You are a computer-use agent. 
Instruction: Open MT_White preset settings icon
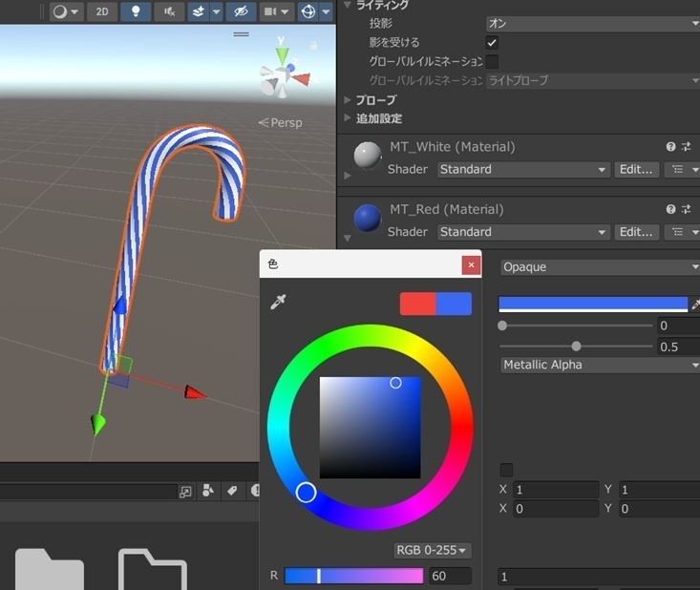click(687, 146)
